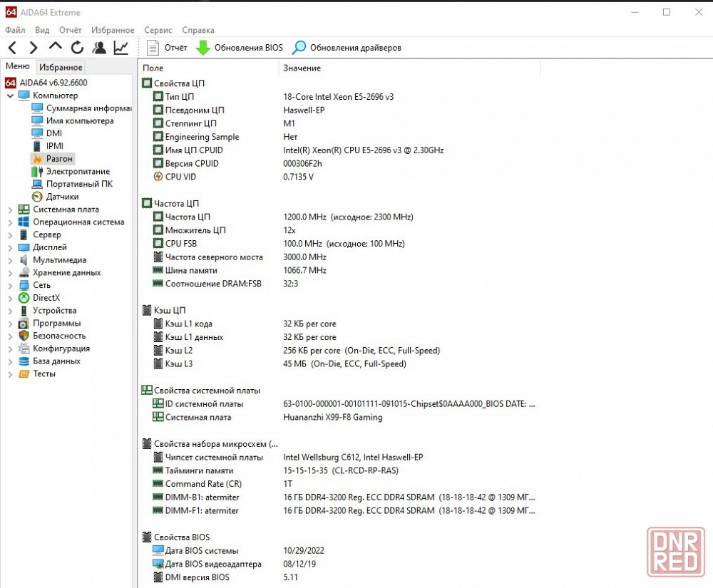713x588 pixels.
Task: Click the Датчики gauge icon
Action: [x=37, y=197]
